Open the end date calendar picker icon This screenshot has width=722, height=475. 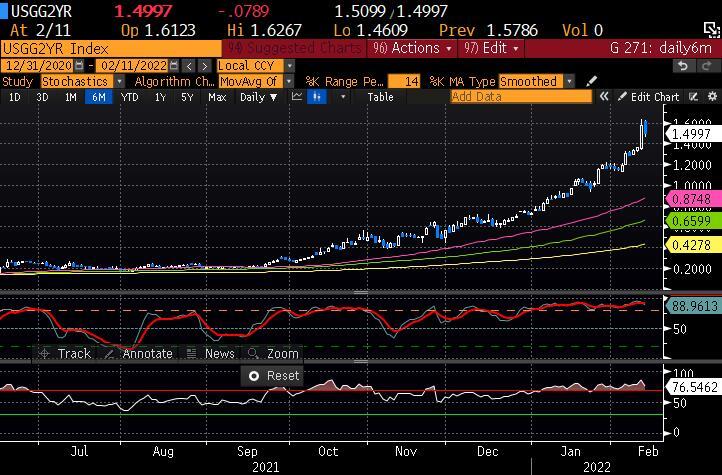click(174, 65)
